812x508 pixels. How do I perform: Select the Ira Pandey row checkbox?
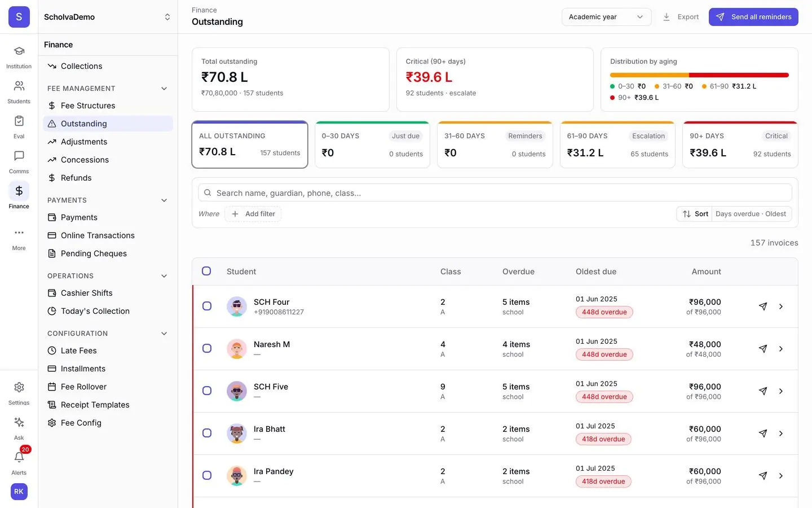point(207,475)
